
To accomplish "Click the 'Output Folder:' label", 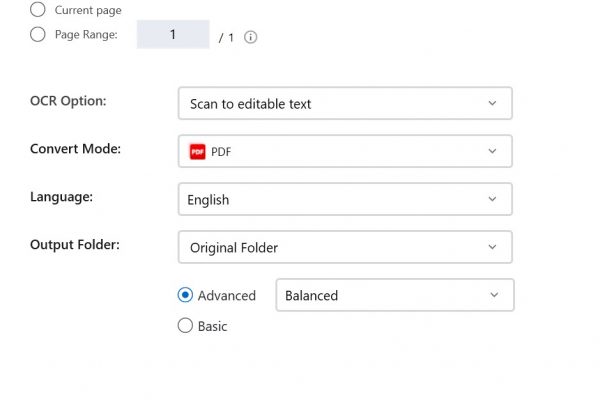I will (x=75, y=245).
